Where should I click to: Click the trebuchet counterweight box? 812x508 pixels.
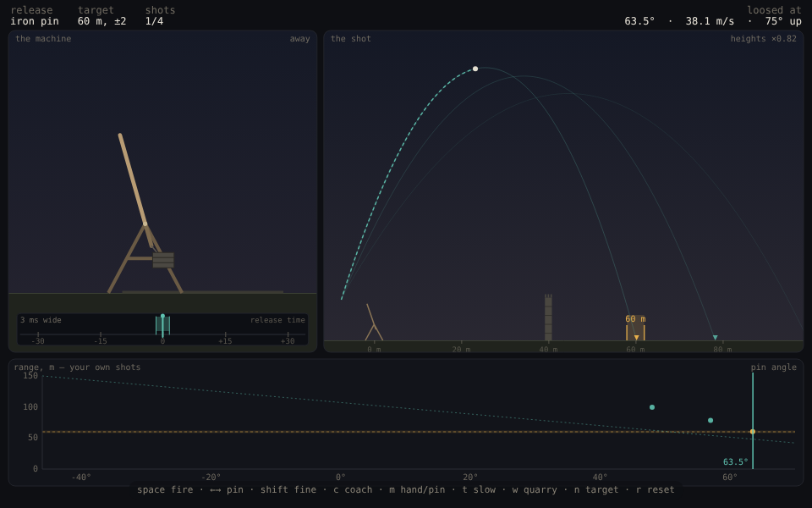point(163,260)
